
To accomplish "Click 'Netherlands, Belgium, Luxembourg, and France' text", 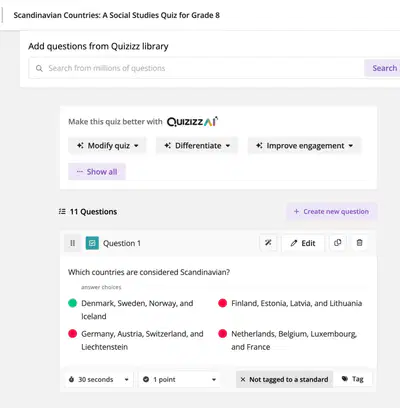I will point(294,340).
